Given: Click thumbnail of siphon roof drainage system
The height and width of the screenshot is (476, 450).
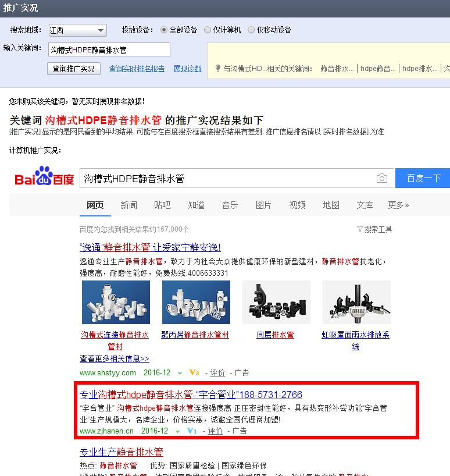Looking at the screenshot, I should pyautogui.click(x=356, y=302).
